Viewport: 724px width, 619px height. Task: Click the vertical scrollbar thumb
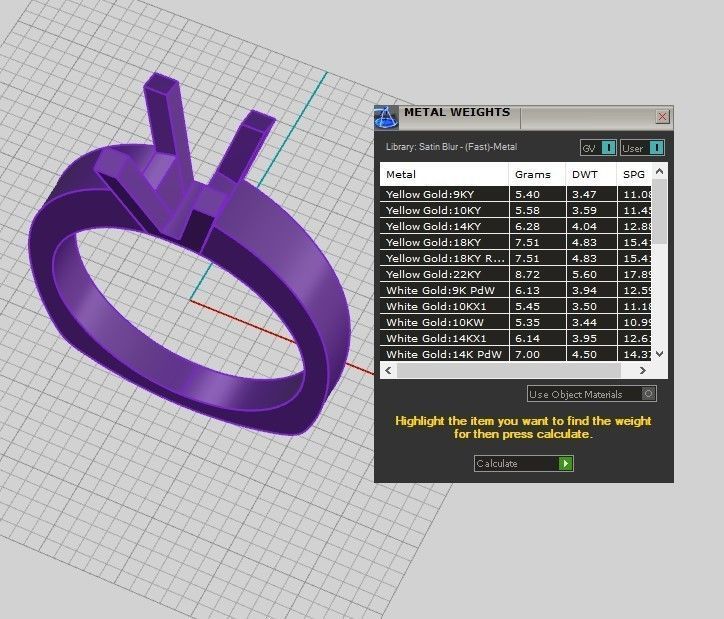659,211
